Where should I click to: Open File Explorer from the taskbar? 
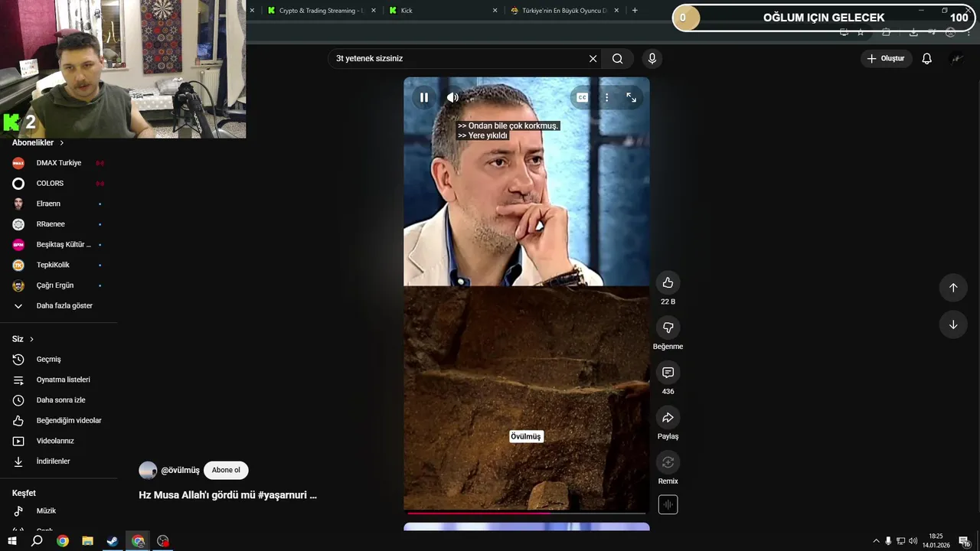pos(87,541)
